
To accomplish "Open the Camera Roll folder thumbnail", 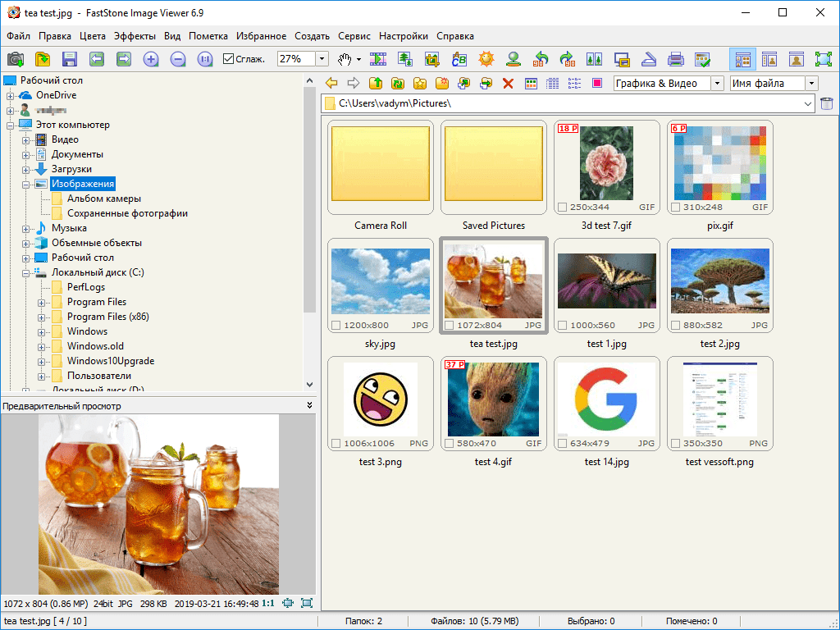I will point(381,167).
